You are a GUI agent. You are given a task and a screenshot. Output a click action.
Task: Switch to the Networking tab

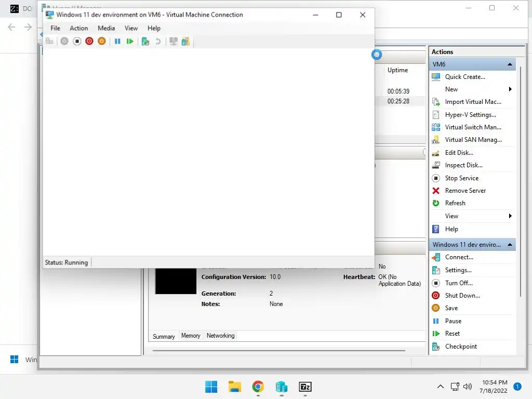[x=220, y=336]
